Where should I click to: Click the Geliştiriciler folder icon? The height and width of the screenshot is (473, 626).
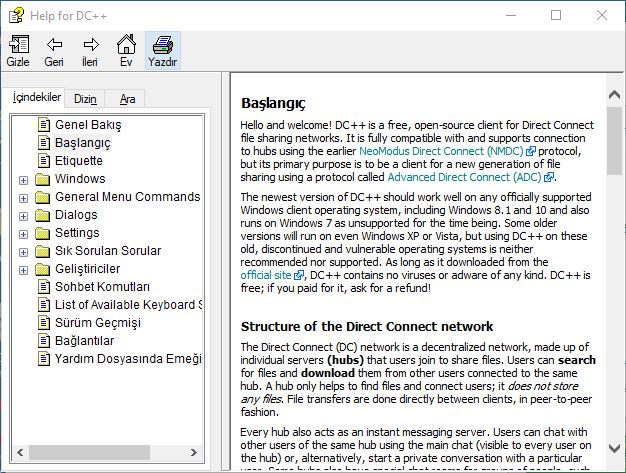pyautogui.click(x=42, y=269)
